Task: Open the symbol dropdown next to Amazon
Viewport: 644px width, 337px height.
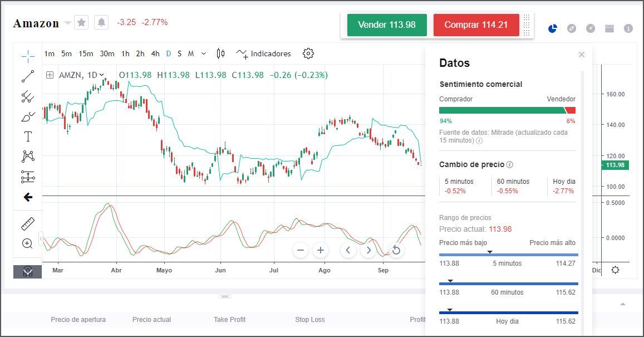Action: pyautogui.click(x=67, y=23)
